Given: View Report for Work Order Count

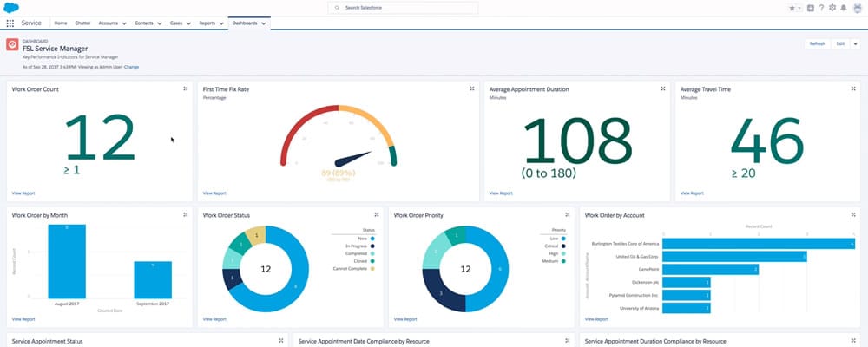Looking at the screenshot, I should 23,193.
